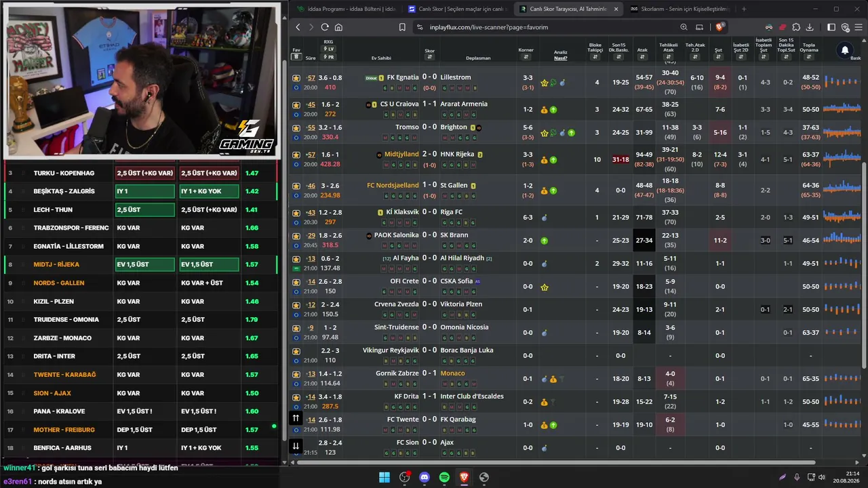Sort by Tehlikeli Atak column

coord(669,58)
